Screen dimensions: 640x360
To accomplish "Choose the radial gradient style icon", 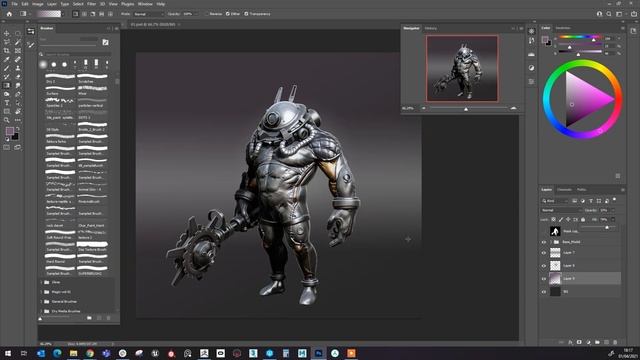I will click(84, 14).
